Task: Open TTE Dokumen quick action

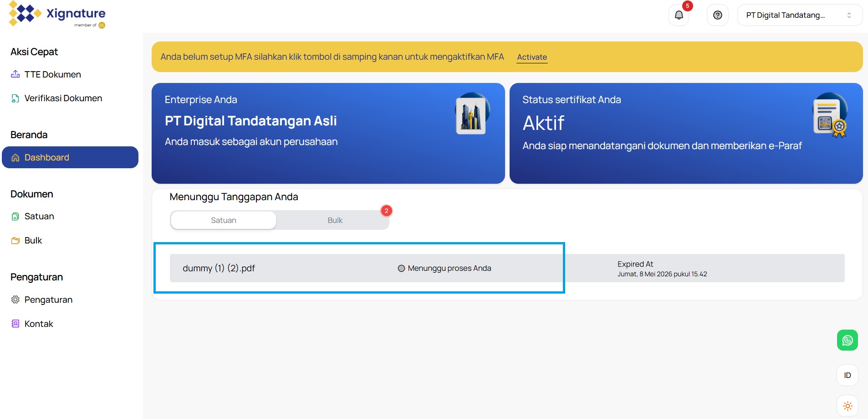Action: pyautogui.click(x=52, y=74)
